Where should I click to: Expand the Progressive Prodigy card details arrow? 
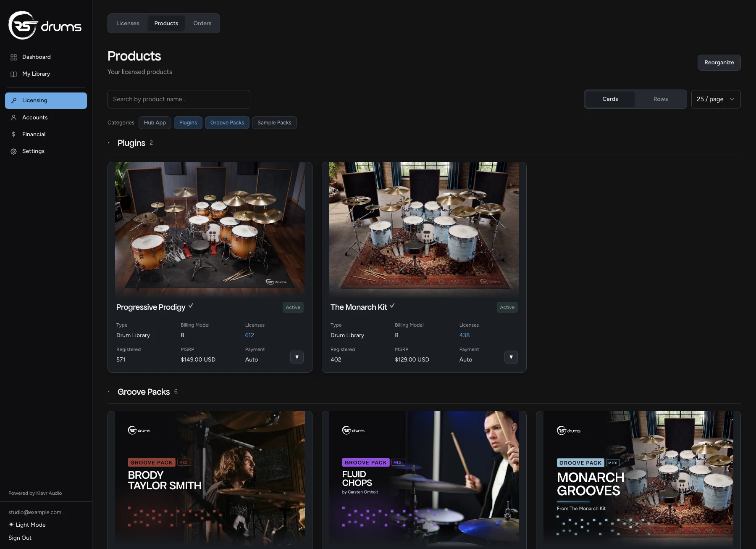(297, 357)
